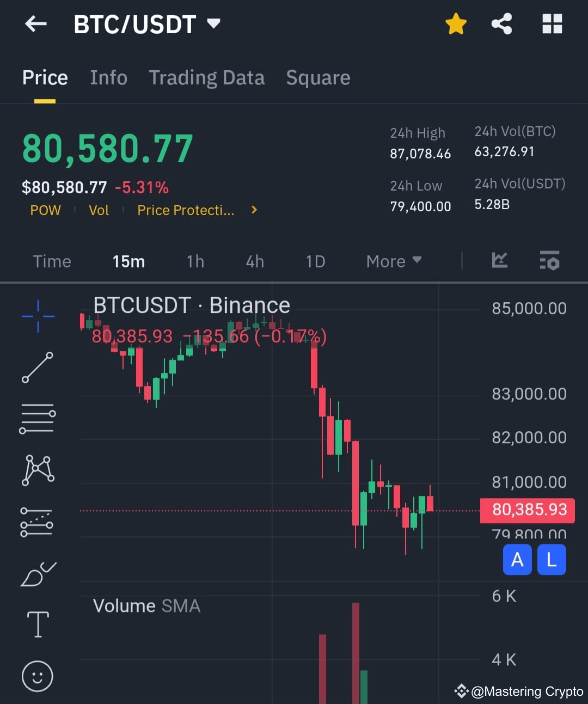Click the 24h Low value 79,400.00
This screenshot has width=588, height=704.
click(420, 207)
